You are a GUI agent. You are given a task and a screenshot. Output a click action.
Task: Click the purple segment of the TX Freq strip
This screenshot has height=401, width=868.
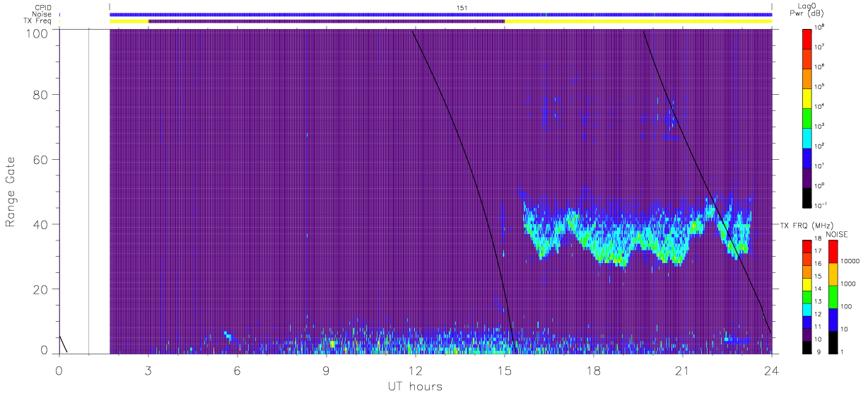(327, 21)
